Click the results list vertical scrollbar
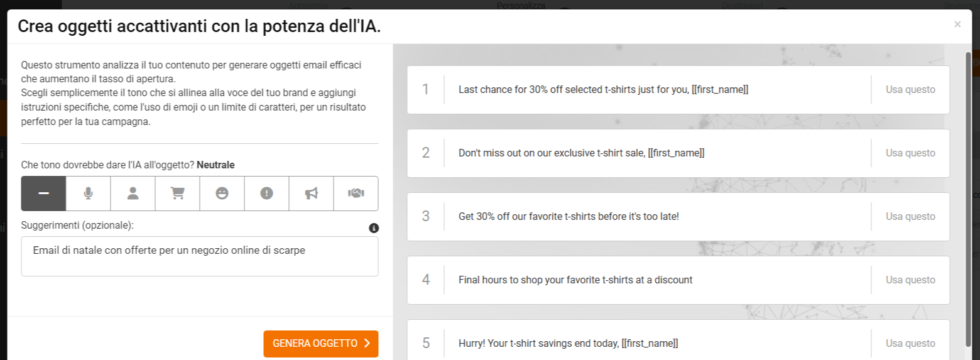980x360 pixels. pos(968,188)
